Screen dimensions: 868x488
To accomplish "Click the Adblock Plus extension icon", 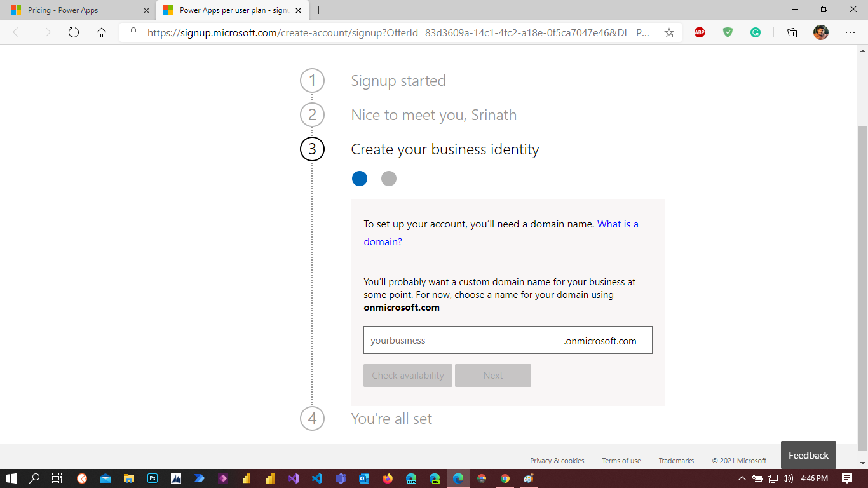I will 700,32.
